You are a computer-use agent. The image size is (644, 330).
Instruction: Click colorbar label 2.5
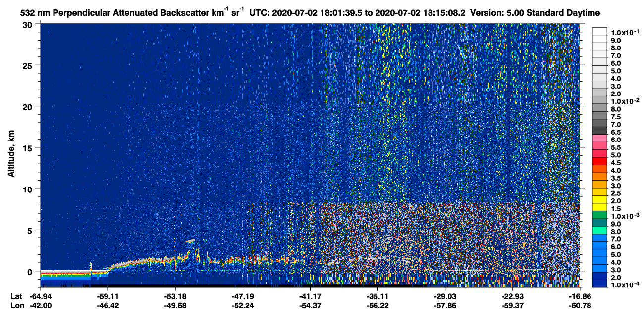coord(616,193)
